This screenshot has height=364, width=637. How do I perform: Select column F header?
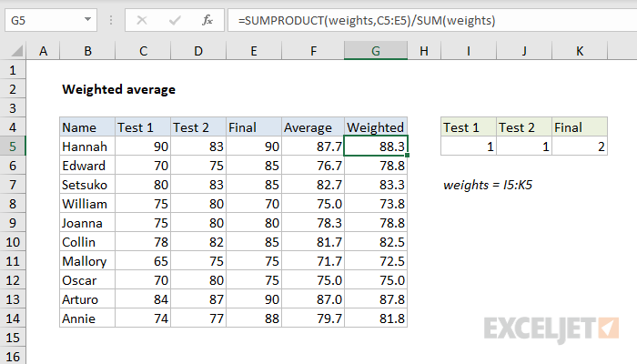313,51
